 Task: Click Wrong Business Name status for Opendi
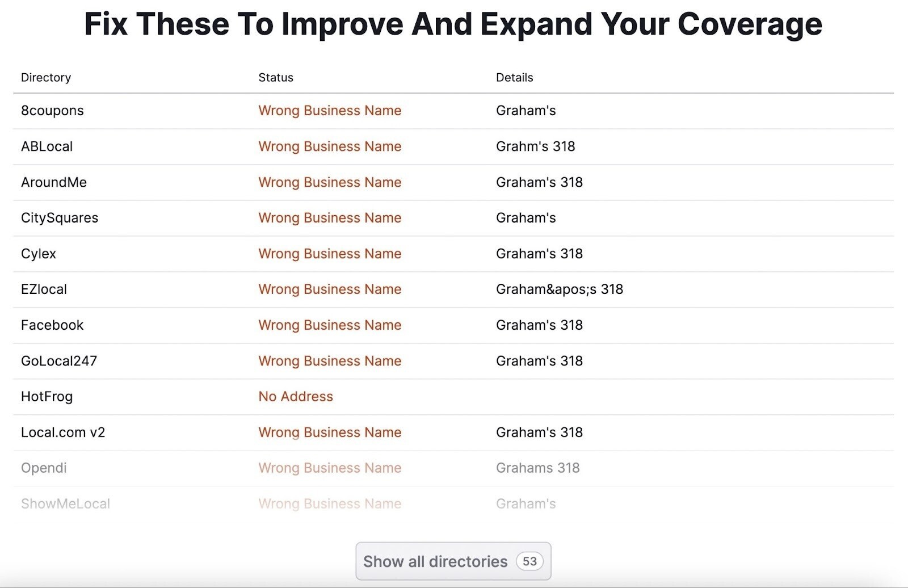(330, 468)
